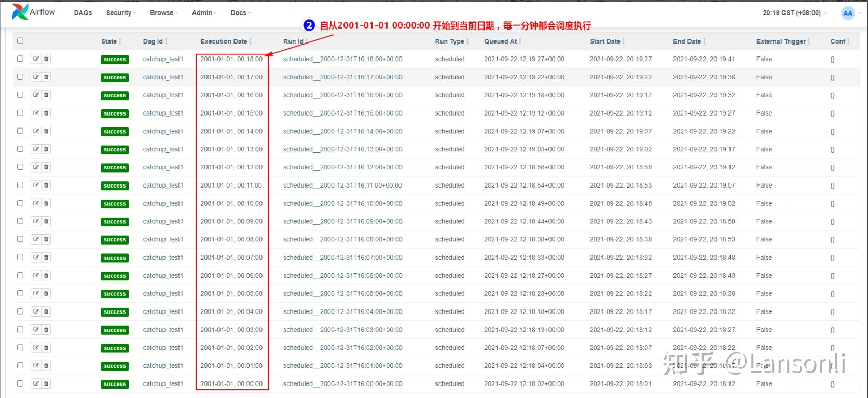The width and height of the screenshot is (868, 398).
Task: Open the 20:19 CST timezone dropdown
Action: (795, 13)
